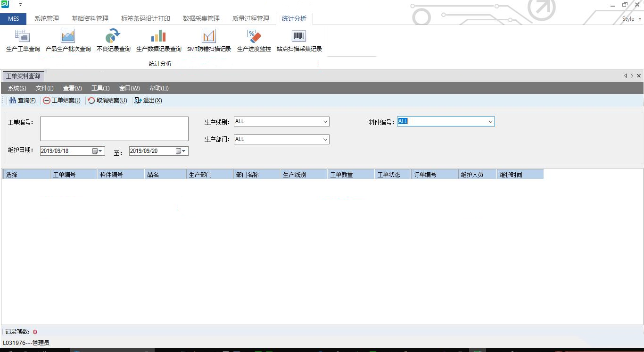Expand the 生产部门 dropdown
The width and height of the screenshot is (644, 352).
[325, 140]
